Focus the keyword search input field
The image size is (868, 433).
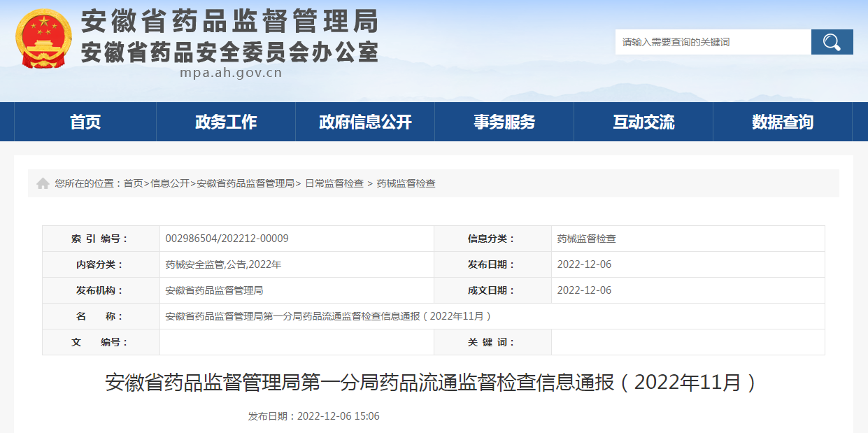713,42
